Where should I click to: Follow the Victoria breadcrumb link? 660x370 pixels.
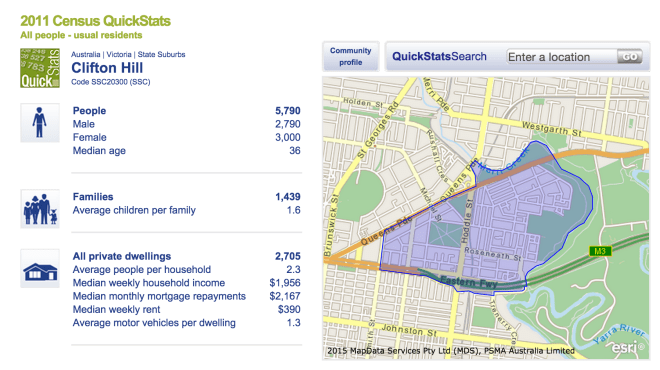coord(119,54)
